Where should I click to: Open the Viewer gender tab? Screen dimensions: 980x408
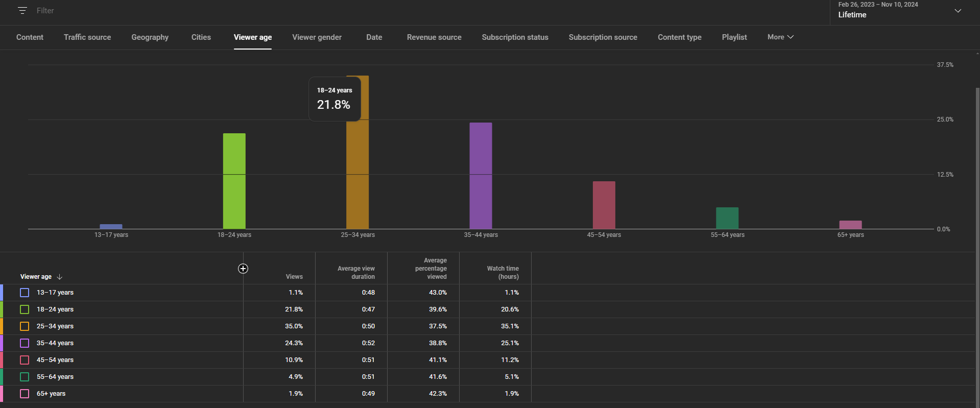tap(317, 37)
